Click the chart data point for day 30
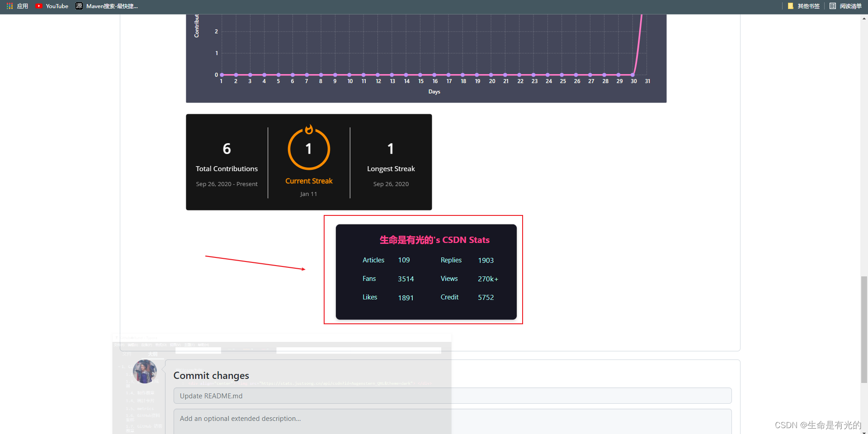This screenshot has height=434, width=868. pyautogui.click(x=633, y=75)
